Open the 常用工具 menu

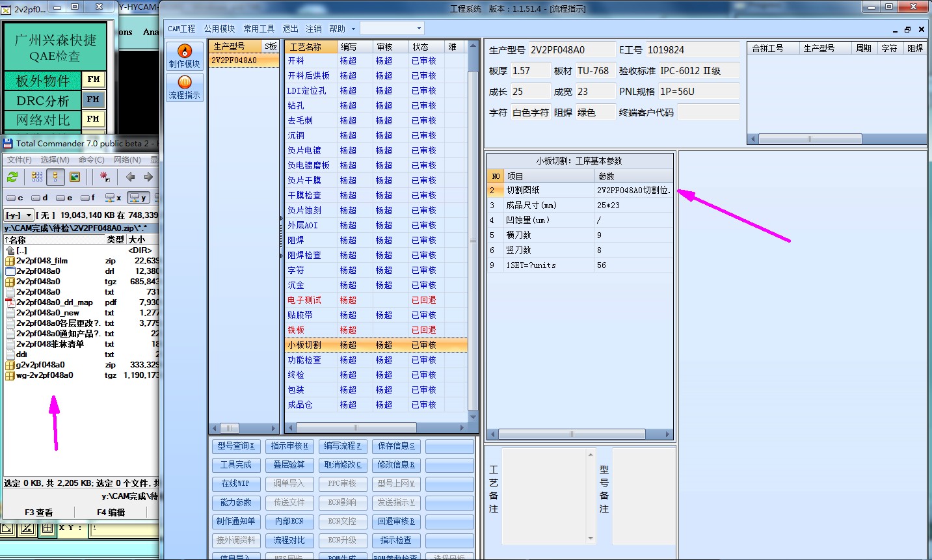coord(259,29)
